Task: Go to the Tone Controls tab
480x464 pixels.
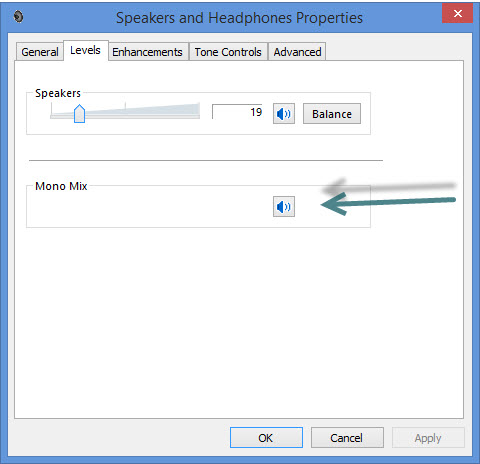Action: (228, 52)
